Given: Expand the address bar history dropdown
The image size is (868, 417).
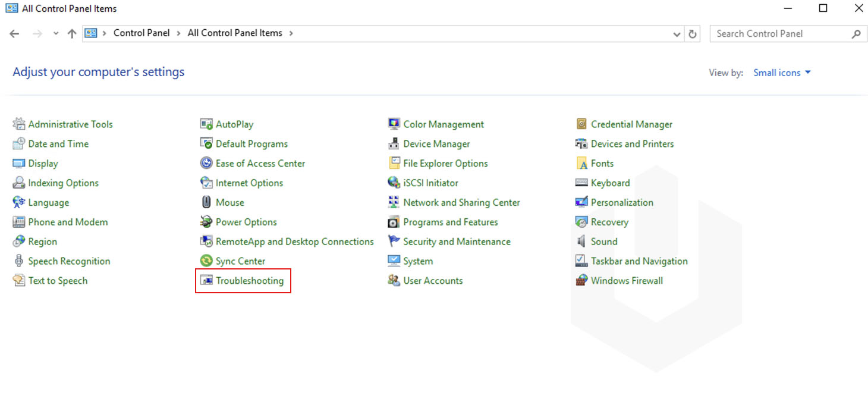Looking at the screenshot, I should (x=677, y=34).
